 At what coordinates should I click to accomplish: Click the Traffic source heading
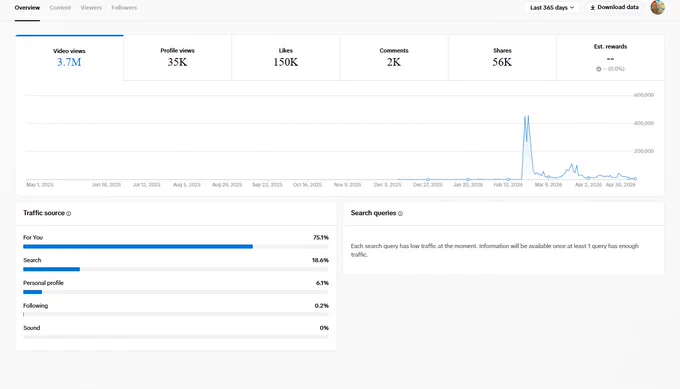pos(44,213)
